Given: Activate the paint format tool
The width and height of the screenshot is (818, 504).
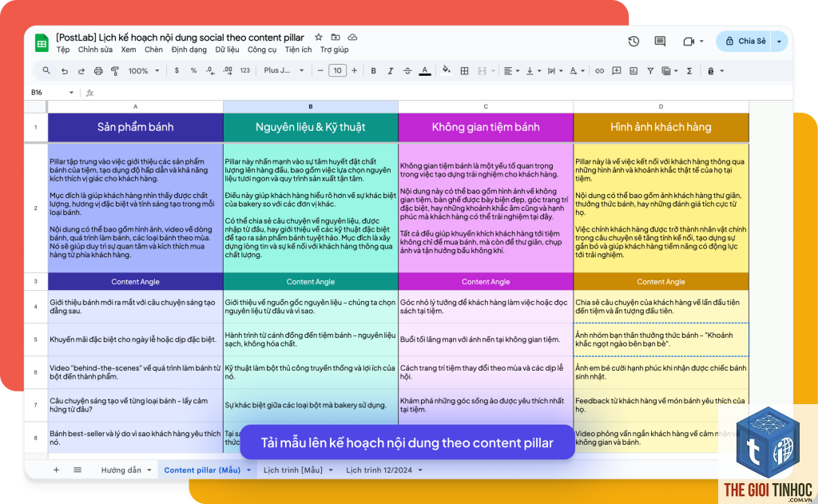Looking at the screenshot, I should (115, 71).
